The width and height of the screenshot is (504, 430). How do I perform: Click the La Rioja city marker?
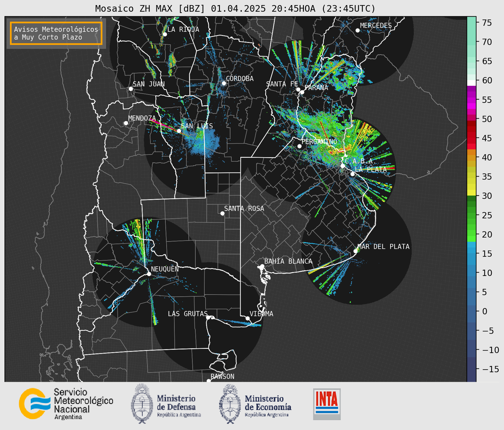(x=165, y=34)
